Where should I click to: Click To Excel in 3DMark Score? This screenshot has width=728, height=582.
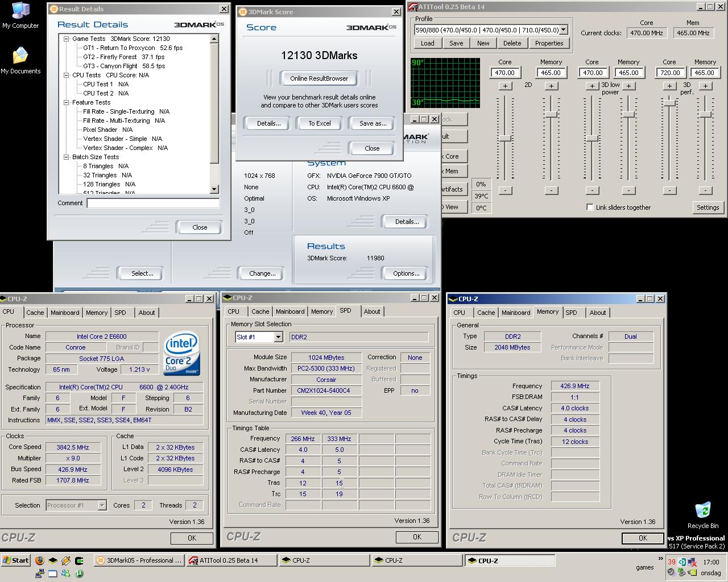(x=320, y=123)
